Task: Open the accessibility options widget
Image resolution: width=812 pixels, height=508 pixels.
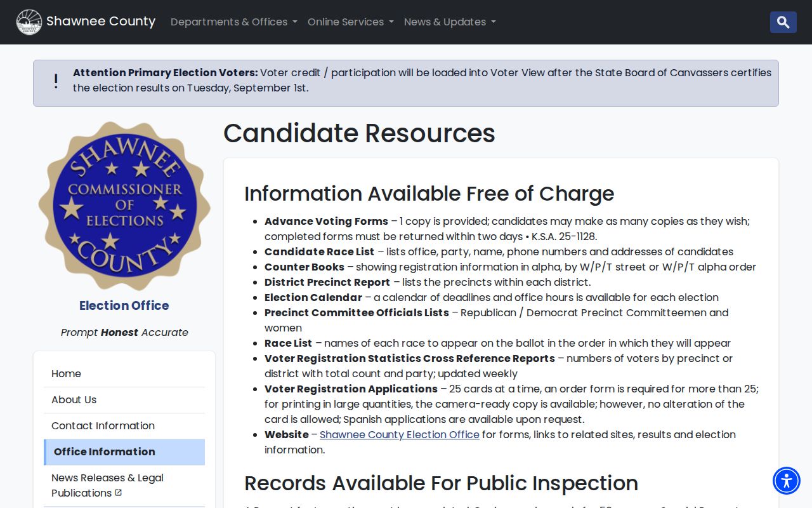Action: pyautogui.click(x=787, y=481)
